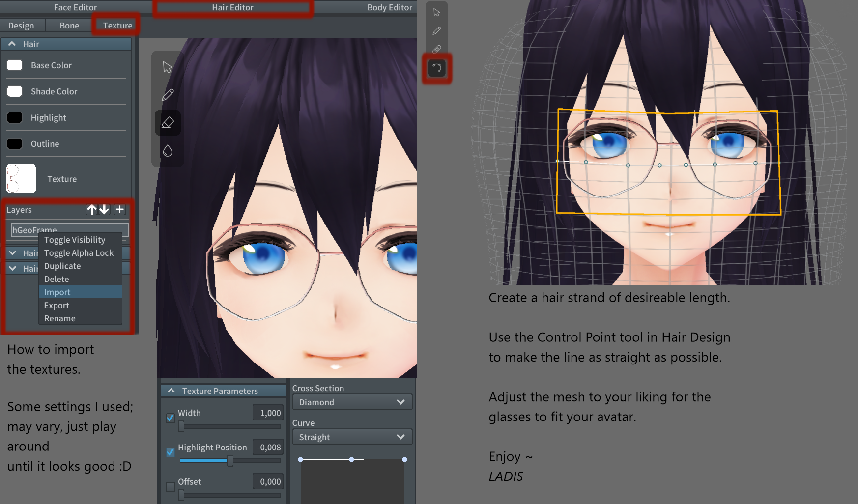This screenshot has height=504, width=858.
Task: Collapse the Hair section header
Action: pyautogui.click(x=12, y=44)
